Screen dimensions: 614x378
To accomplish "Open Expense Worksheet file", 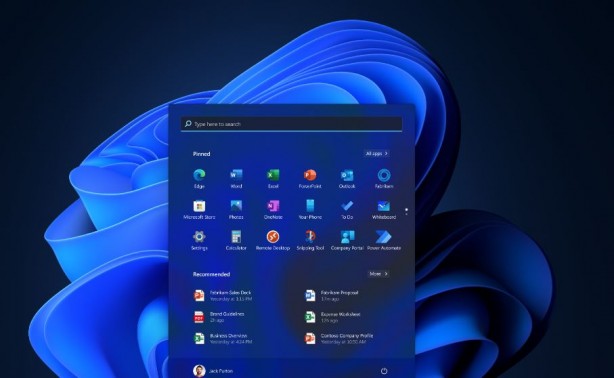I will (x=333, y=317).
